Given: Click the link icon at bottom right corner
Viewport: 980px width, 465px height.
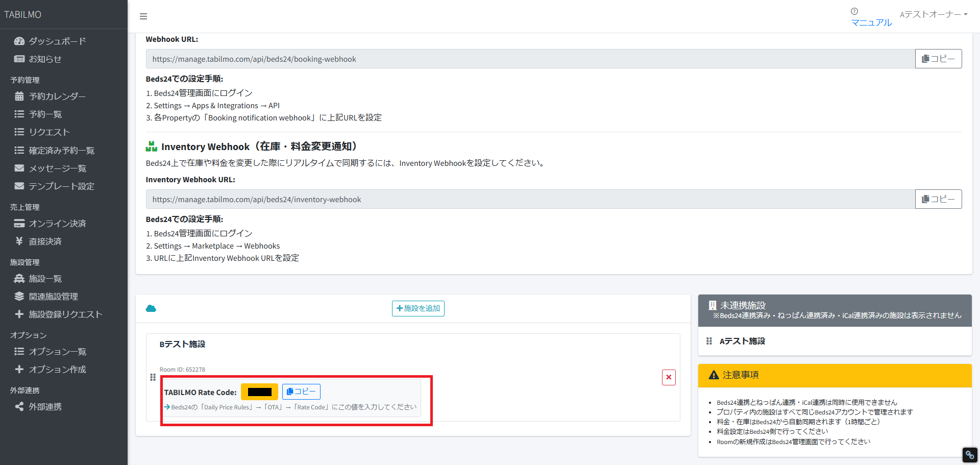Looking at the screenshot, I should 969,454.
